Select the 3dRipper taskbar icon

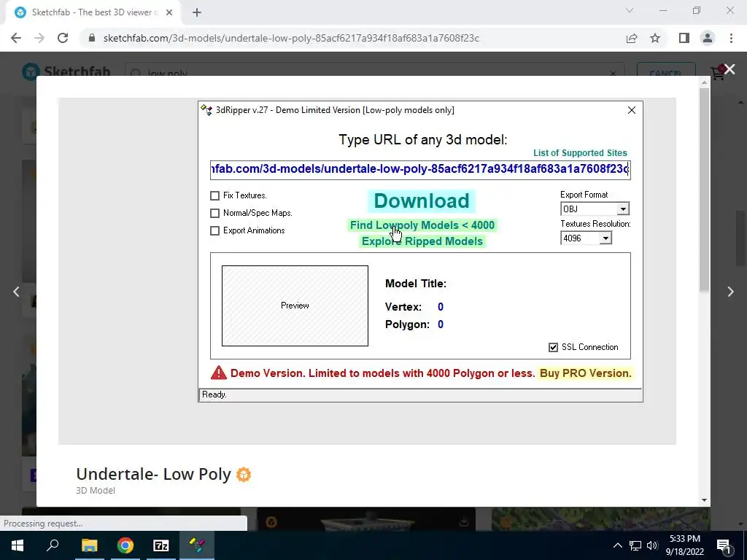[197, 545]
